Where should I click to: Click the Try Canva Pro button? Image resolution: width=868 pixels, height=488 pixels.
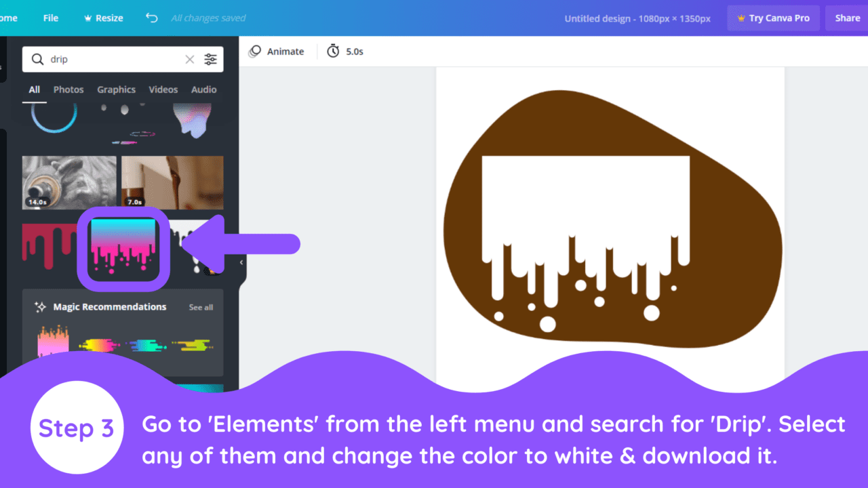[773, 18]
